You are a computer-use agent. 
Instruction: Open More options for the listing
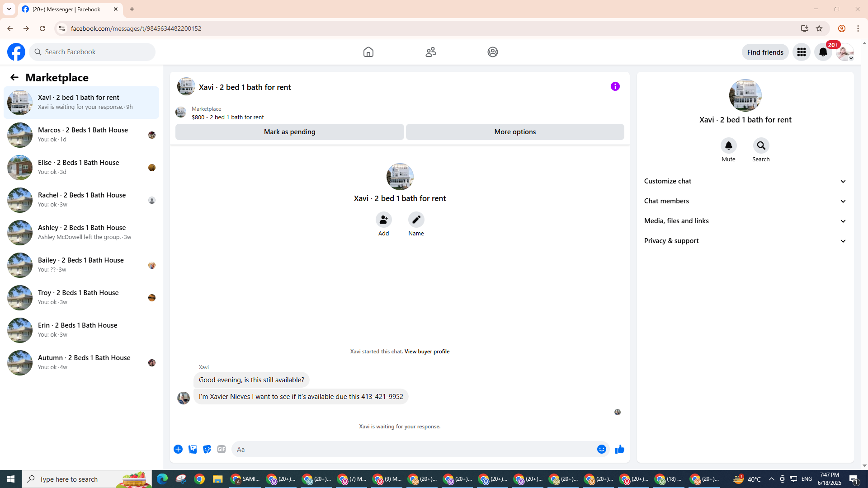515,132
